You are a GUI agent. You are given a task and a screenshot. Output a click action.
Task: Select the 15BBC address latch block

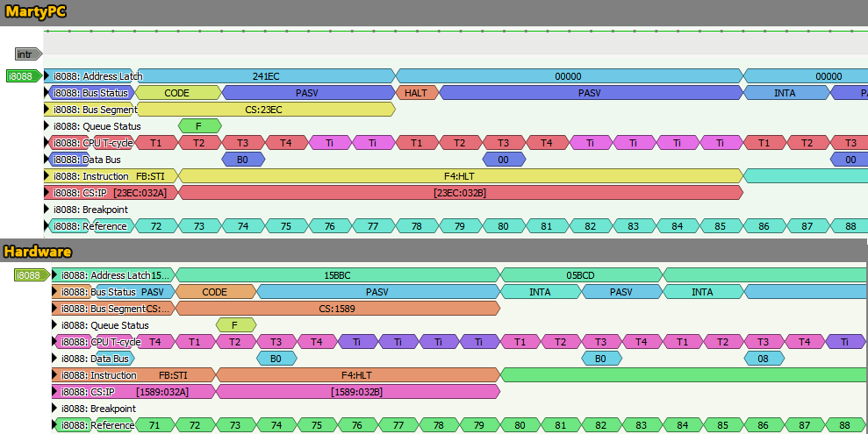point(337,275)
